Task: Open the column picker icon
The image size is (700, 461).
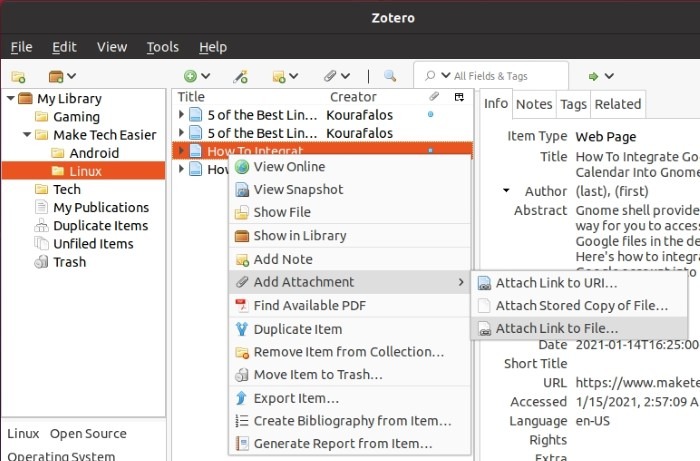Action: pos(459,97)
